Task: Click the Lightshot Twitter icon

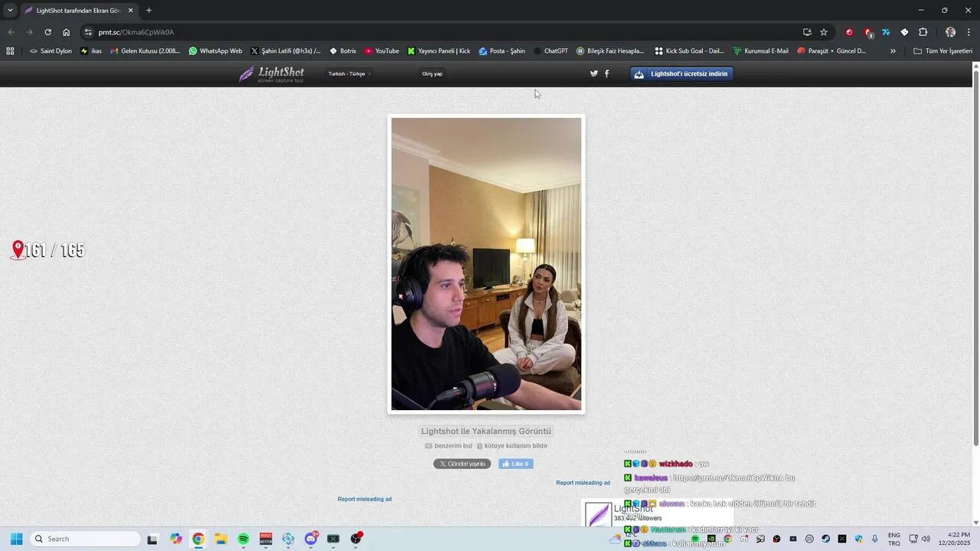Action: pyautogui.click(x=593, y=73)
